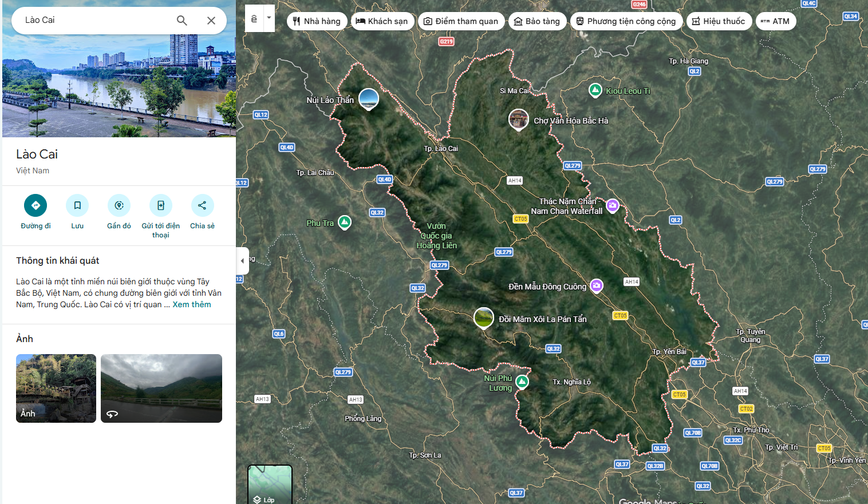Collapse the side panel arrow

[x=242, y=261]
